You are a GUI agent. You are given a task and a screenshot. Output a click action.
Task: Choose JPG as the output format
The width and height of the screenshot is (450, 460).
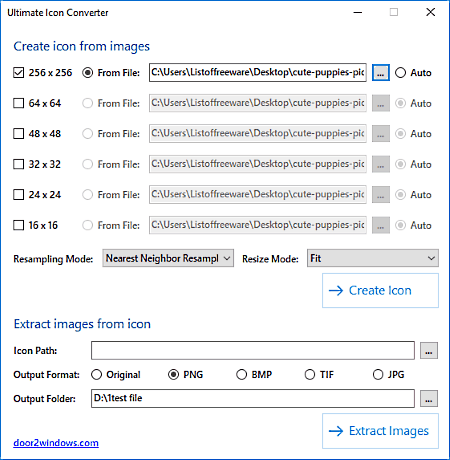378,375
